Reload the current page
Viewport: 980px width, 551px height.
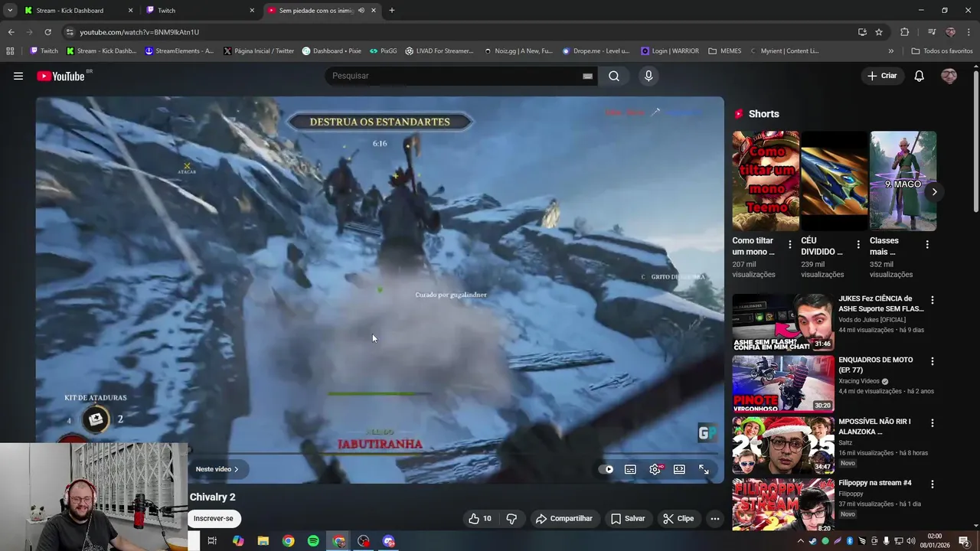click(47, 32)
